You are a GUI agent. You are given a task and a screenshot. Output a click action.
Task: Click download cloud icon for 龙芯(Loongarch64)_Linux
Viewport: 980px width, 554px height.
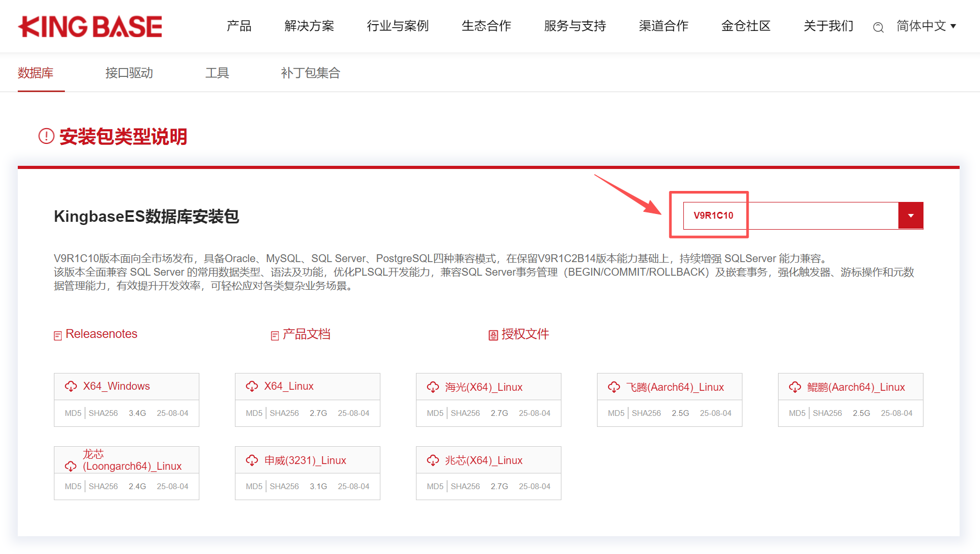click(71, 466)
